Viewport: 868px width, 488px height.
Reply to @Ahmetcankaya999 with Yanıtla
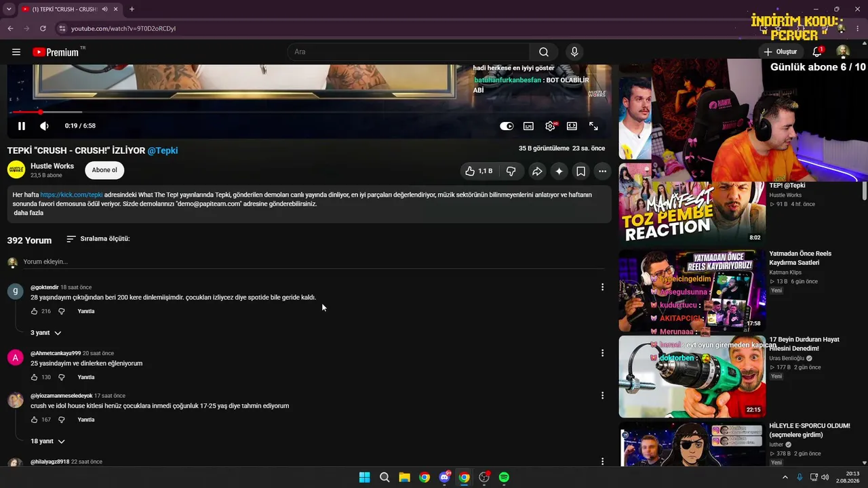point(86,377)
